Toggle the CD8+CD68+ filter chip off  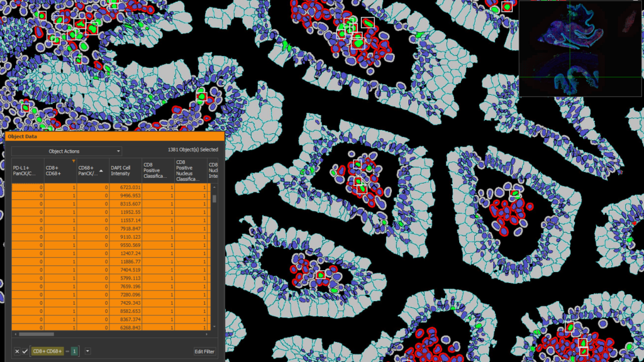tap(47, 351)
